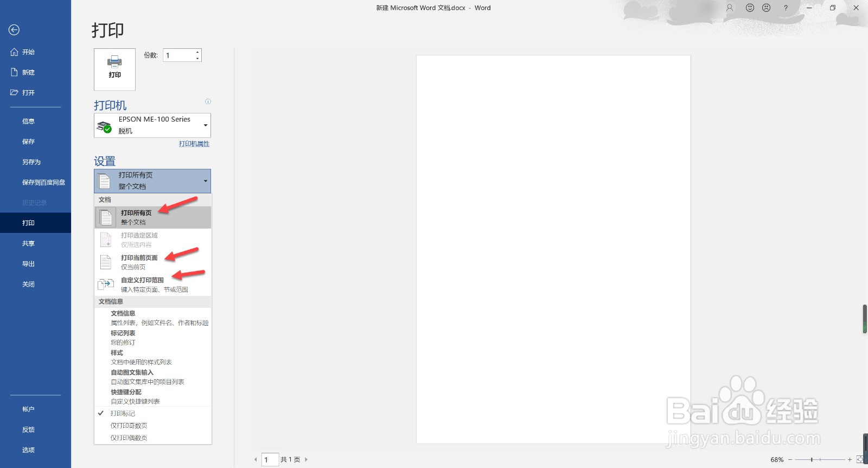The image size is (868, 468).
Task: Toggle the 打印标记 checked option
Action: click(x=152, y=413)
